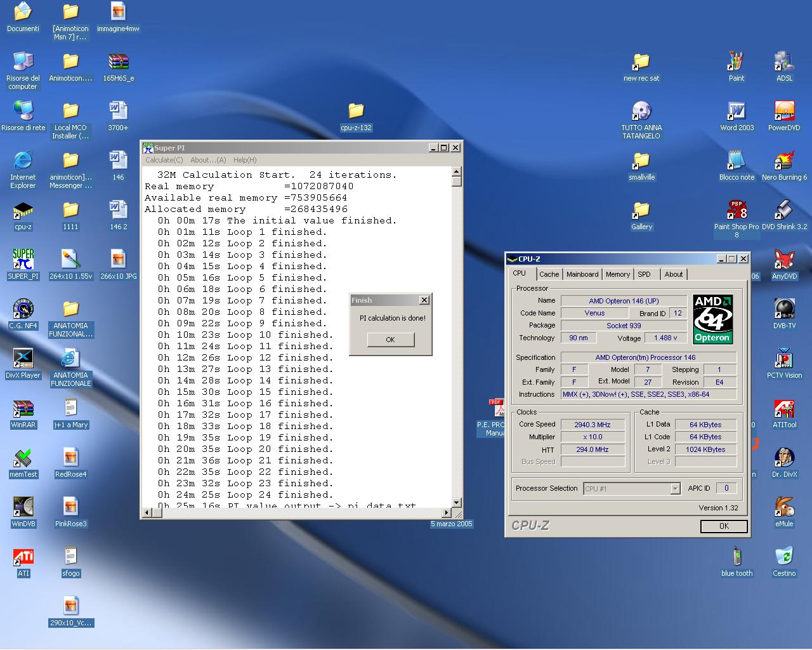Launch Paint Shop Pro 8 shortcut
This screenshot has height=650, width=812.
click(x=737, y=211)
